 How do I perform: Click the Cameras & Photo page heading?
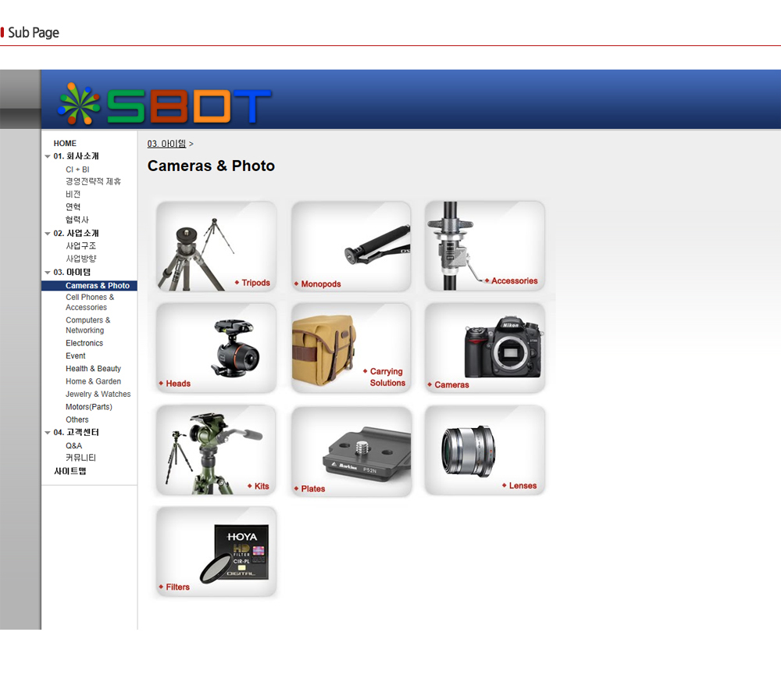pyautogui.click(x=211, y=166)
